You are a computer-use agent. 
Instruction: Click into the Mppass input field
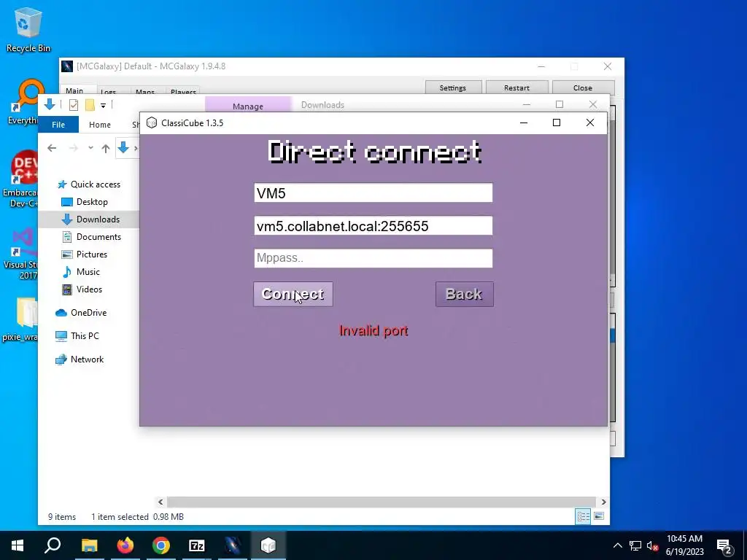coord(373,258)
